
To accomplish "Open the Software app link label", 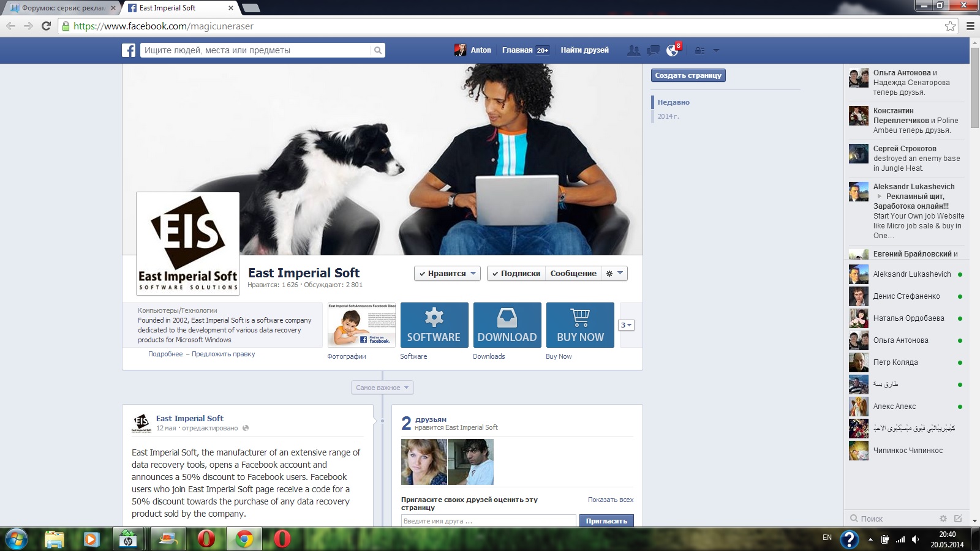I will click(413, 356).
